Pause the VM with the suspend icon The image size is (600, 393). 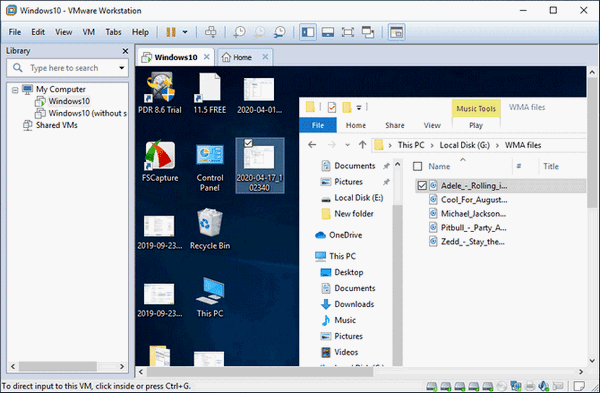pos(171,32)
